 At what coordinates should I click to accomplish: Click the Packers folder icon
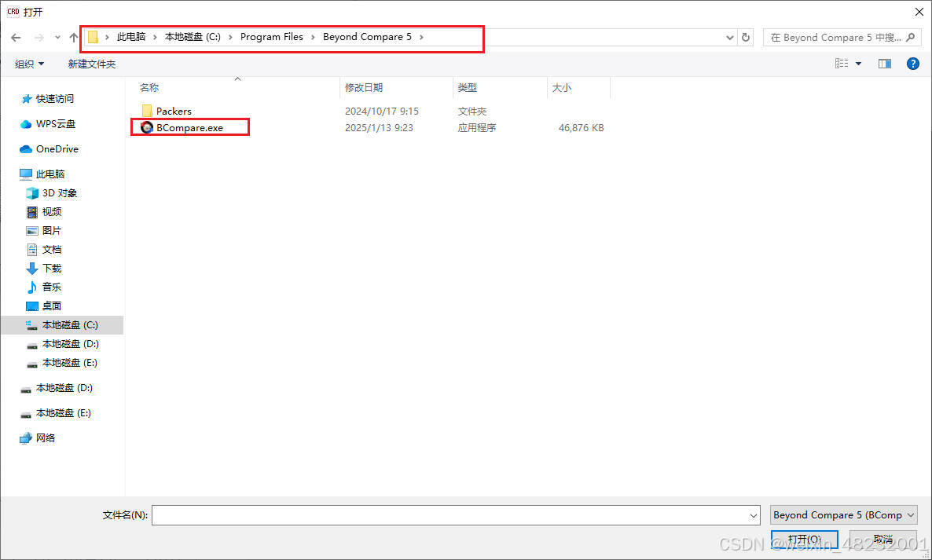point(148,111)
